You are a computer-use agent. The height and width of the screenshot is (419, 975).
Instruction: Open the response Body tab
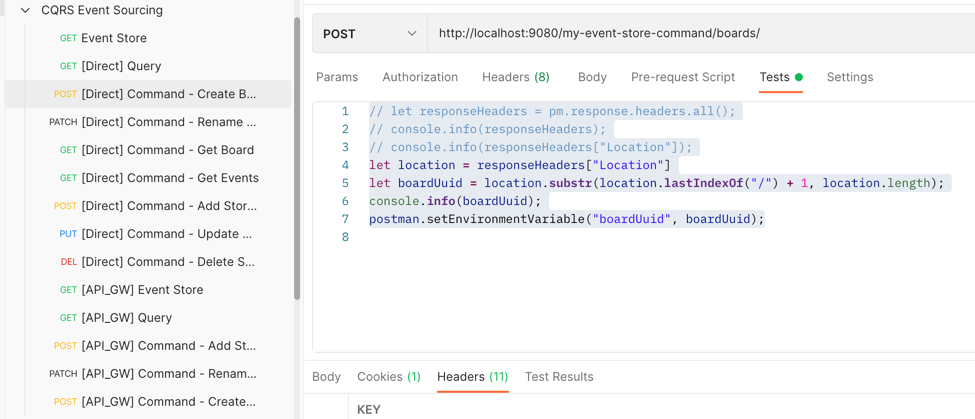point(326,377)
